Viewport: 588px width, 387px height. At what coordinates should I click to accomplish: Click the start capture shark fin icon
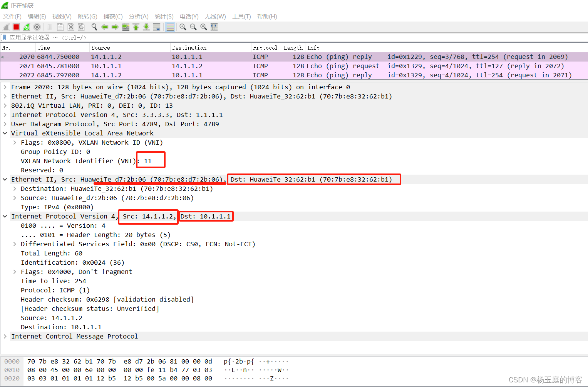[6, 27]
